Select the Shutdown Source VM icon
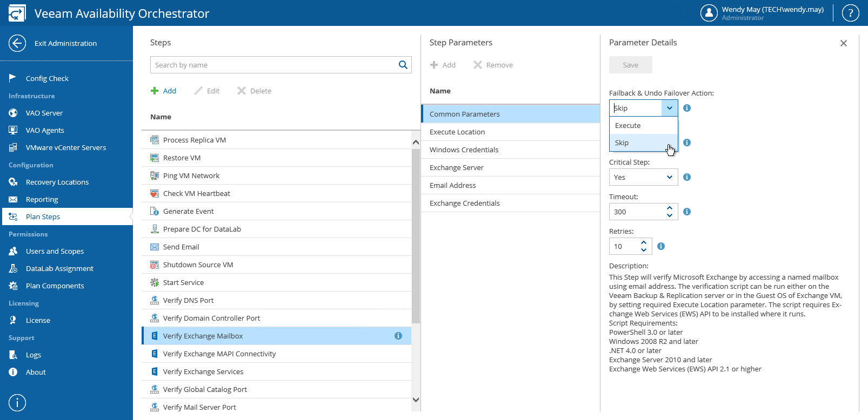 click(155, 265)
